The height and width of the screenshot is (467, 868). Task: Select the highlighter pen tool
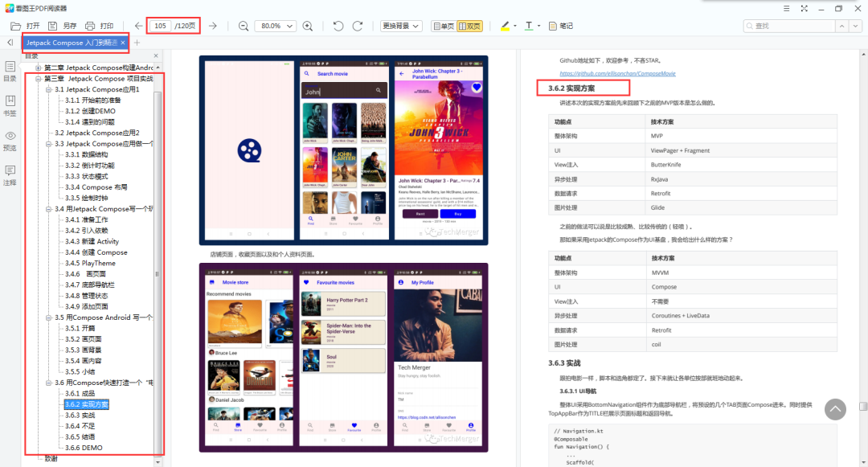(505, 26)
